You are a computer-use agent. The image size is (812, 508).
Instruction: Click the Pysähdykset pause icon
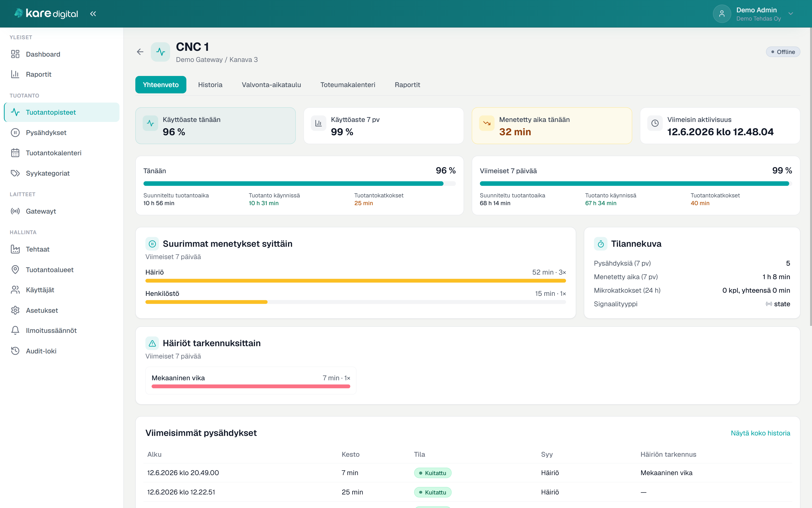point(15,133)
